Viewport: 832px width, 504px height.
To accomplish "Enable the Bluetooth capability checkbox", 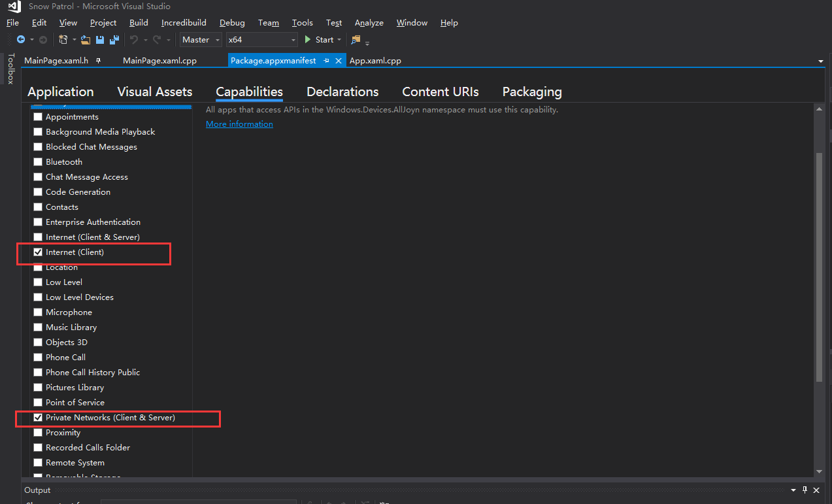I will pyautogui.click(x=38, y=161).
